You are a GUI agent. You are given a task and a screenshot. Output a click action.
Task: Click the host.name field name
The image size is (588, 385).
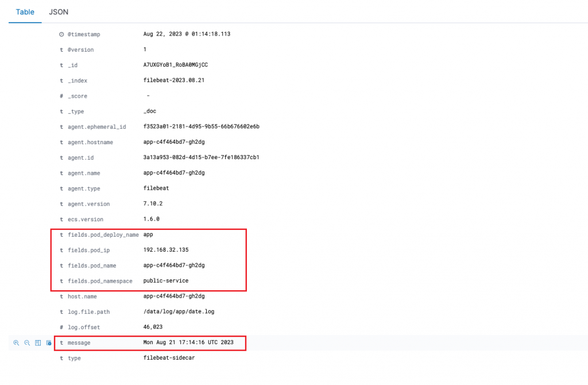pos(82,296)
